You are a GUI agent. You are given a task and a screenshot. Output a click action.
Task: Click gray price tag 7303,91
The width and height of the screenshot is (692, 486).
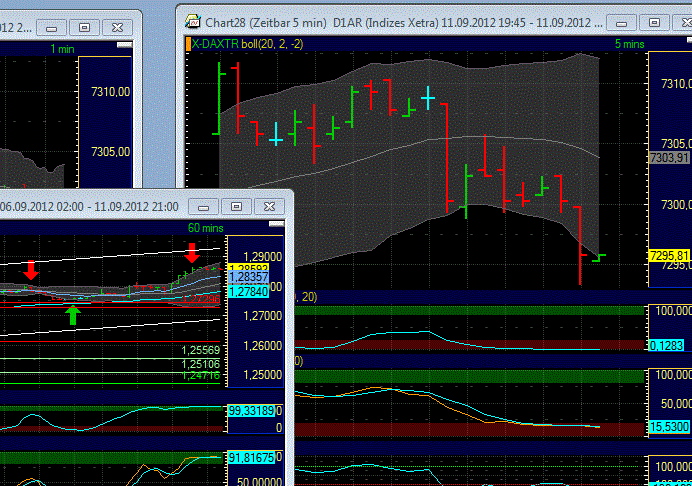(x=670, y=158)
